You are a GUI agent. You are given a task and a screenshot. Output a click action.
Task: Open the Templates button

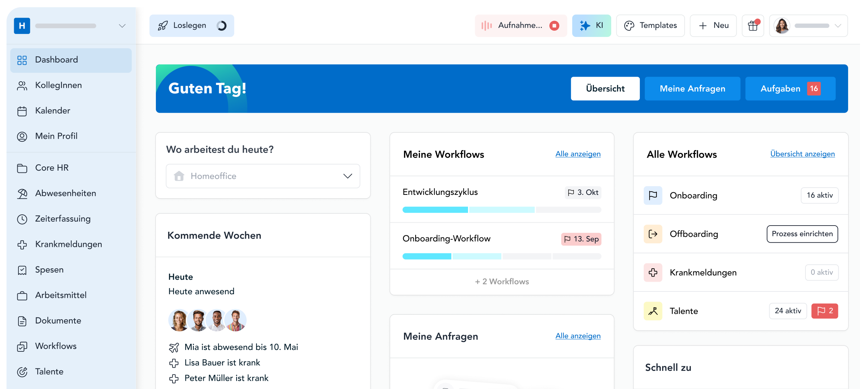tap(650, 26)
